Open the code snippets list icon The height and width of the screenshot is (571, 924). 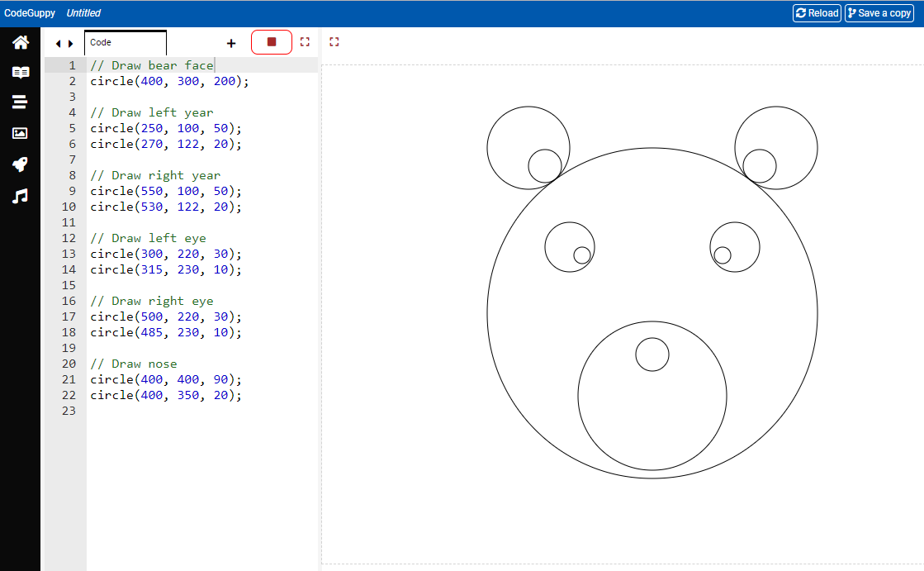(x=20, y=102)
